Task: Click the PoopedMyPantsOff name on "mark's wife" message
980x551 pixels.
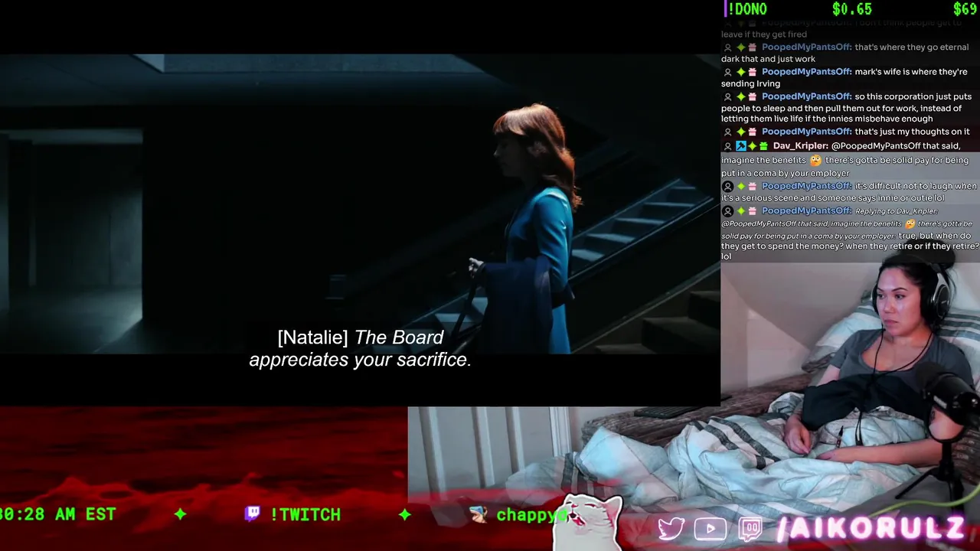Action: (806, 72)
